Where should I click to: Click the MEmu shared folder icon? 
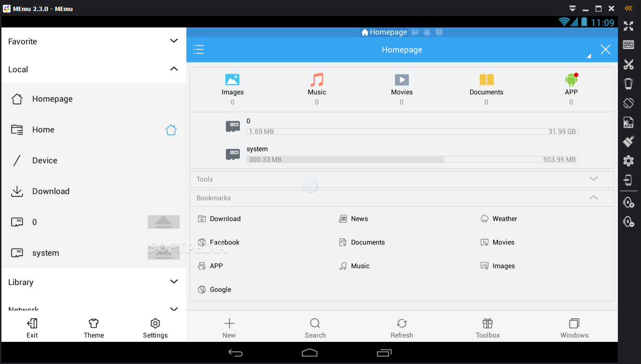click(x=628, y=180)
